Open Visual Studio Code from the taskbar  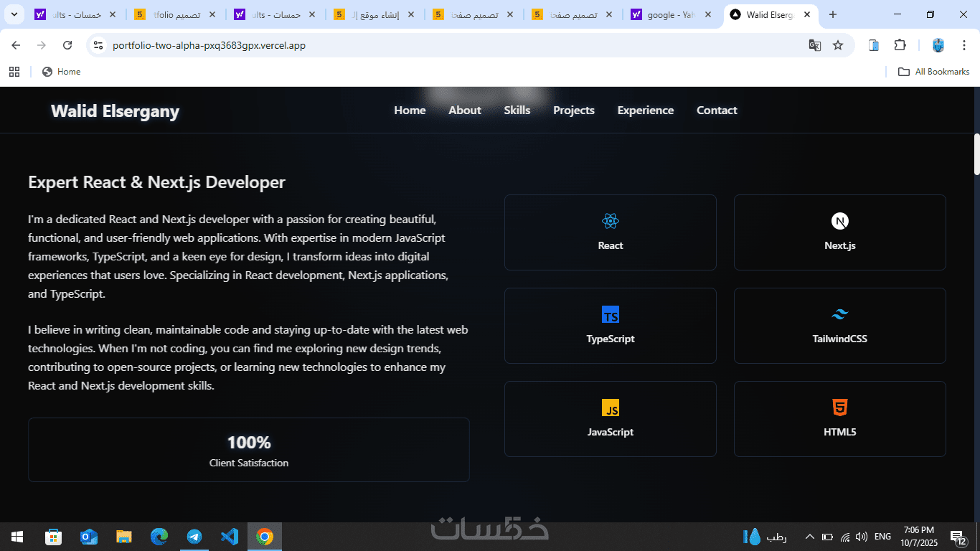pyautogui.click(x=230, y=537)
